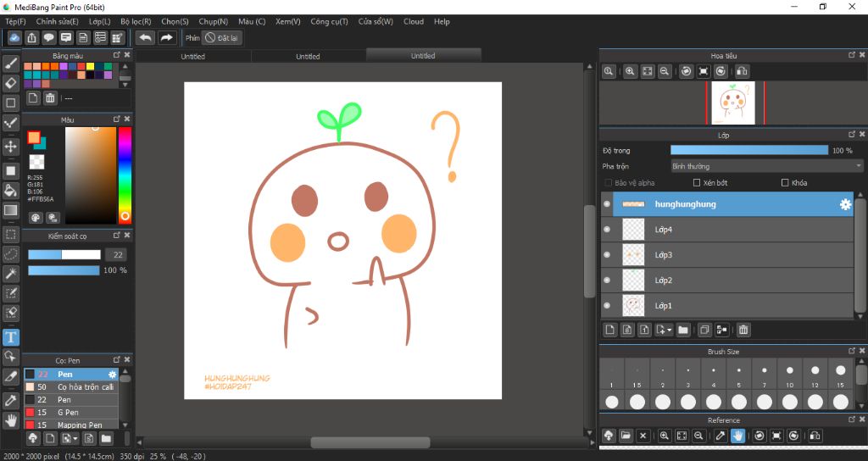Select the Lasso selection tool
This screenshot has height=461, width=868.
coord(10,253)
